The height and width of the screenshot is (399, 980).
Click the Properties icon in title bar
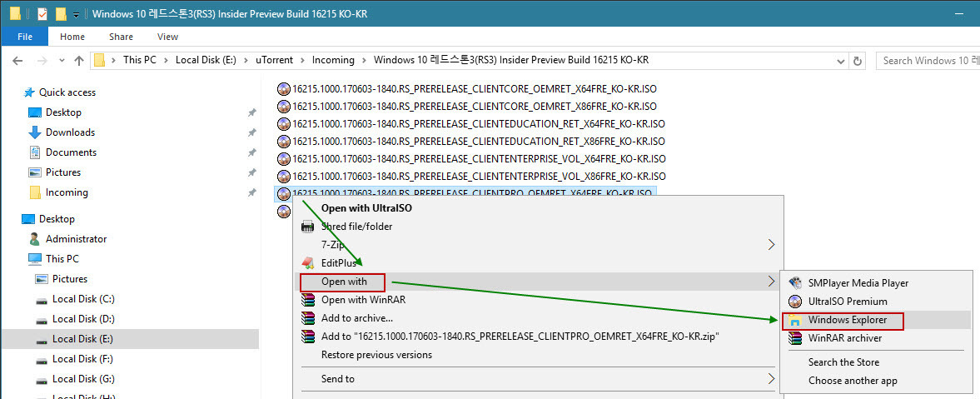click(42, 14)
